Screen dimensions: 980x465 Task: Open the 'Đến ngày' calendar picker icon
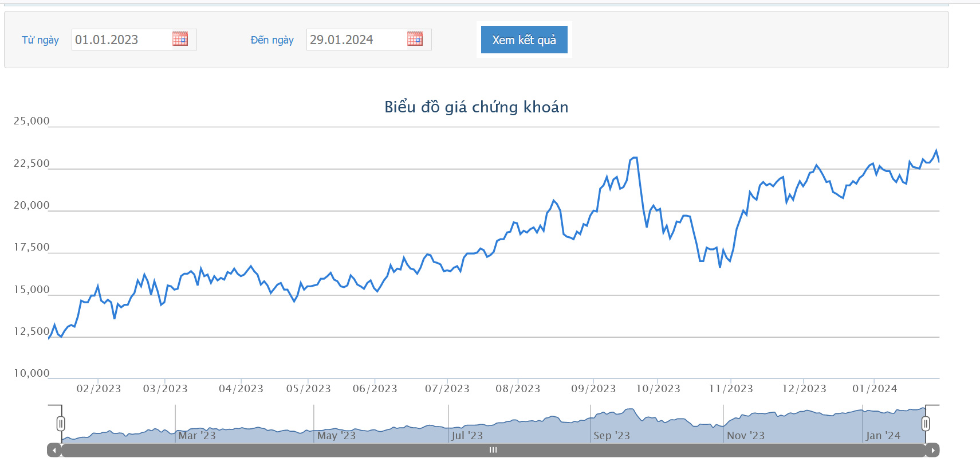point(415,39)
